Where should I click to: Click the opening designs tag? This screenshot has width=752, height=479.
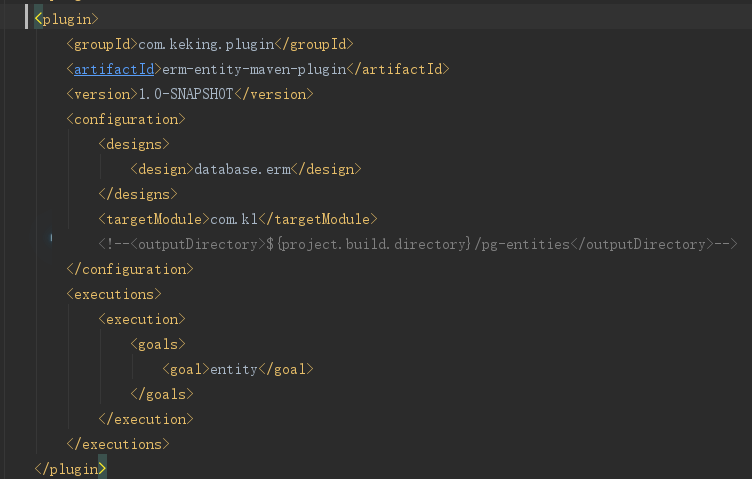[x=134, y=144]
